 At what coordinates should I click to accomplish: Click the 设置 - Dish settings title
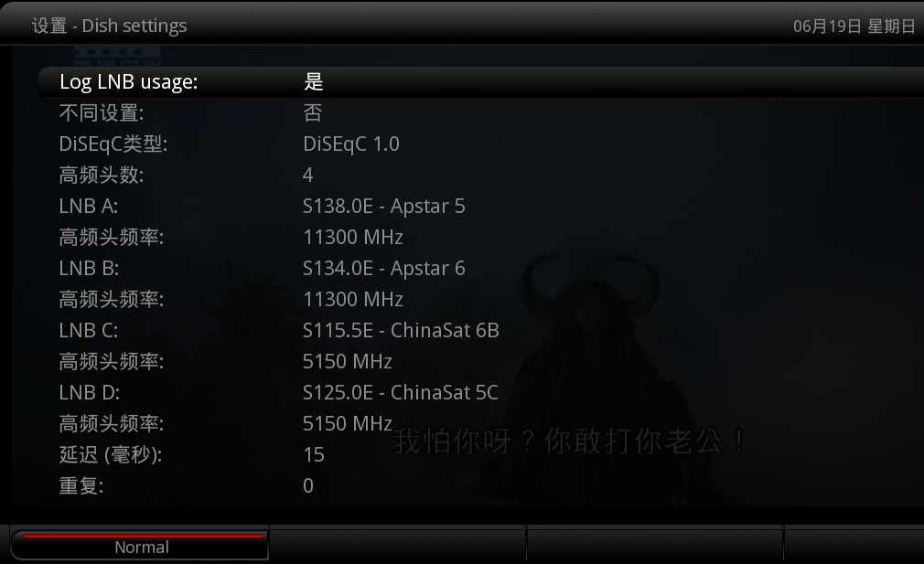click(x=109, y=26)
